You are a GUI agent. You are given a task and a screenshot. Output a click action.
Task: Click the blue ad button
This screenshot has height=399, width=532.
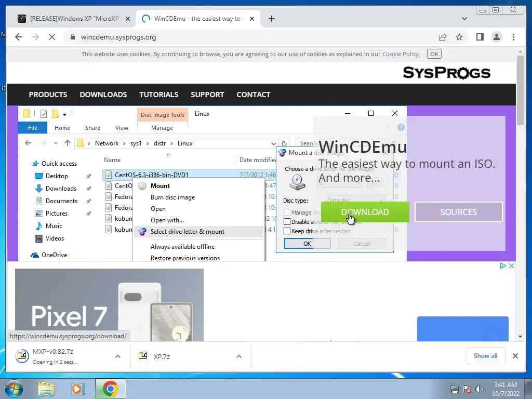tap(462, 329)
